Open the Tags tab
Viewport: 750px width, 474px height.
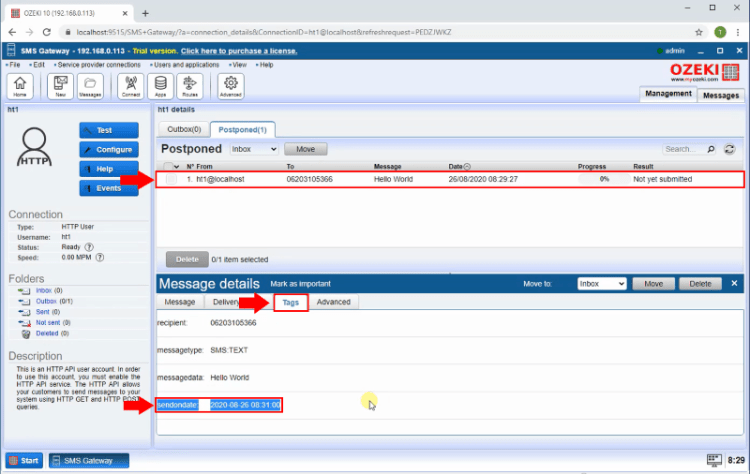pyautogui.click(x=290, y=303)
